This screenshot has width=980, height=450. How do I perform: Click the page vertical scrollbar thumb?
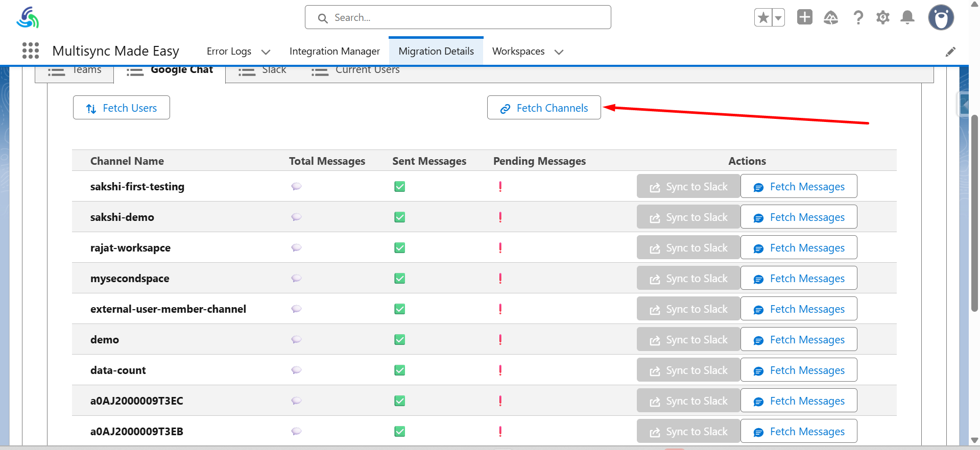pos(974,213)
